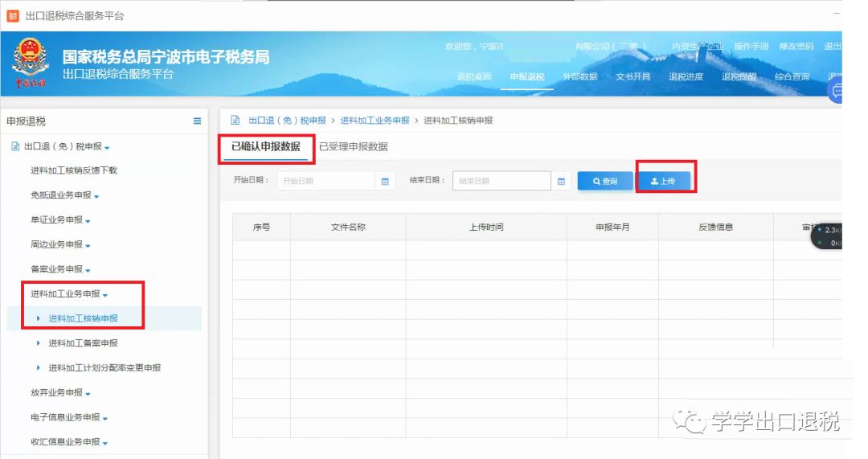Click the 内资生产企业 link in the header
This screenshot has width=868, height=459.
pos(698,47)
